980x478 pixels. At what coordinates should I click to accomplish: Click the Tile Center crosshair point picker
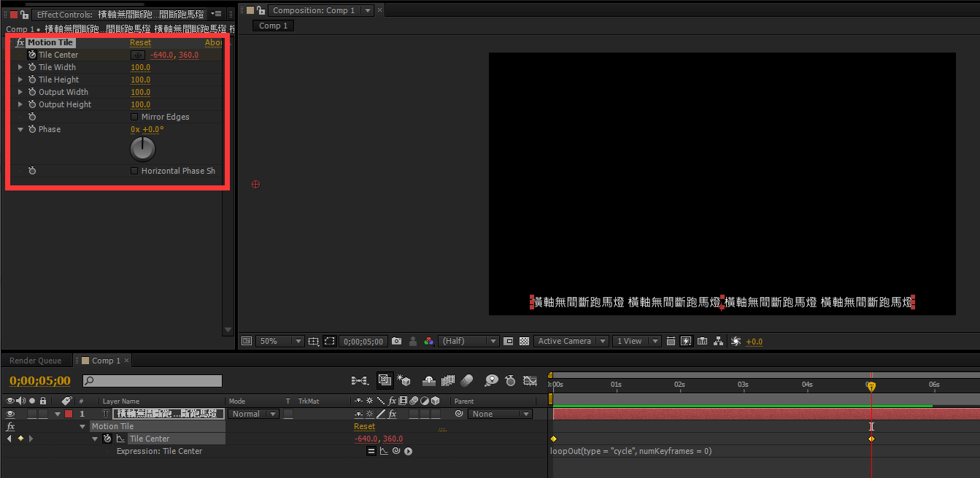tap(137, 55)
